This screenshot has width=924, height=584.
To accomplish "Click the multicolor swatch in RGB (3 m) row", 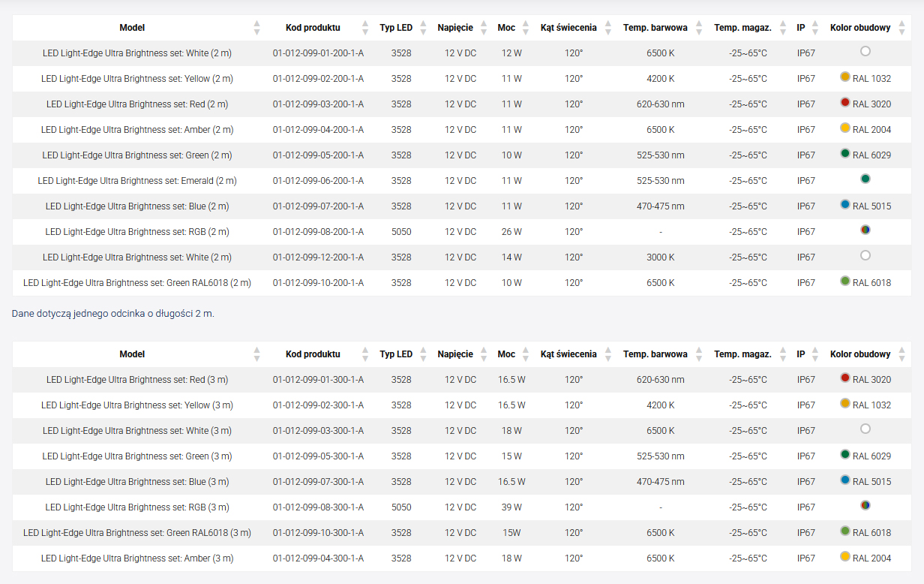I will [865, 505].
